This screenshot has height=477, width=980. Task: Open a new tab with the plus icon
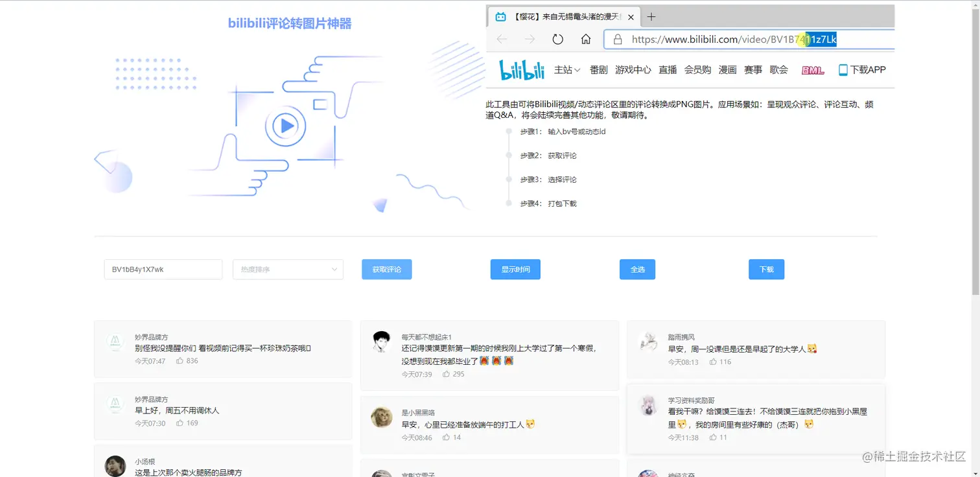652,17
